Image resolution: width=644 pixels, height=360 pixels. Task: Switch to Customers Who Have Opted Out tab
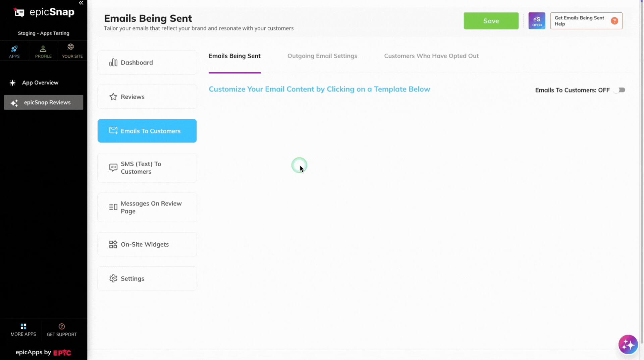pos(431,56)
